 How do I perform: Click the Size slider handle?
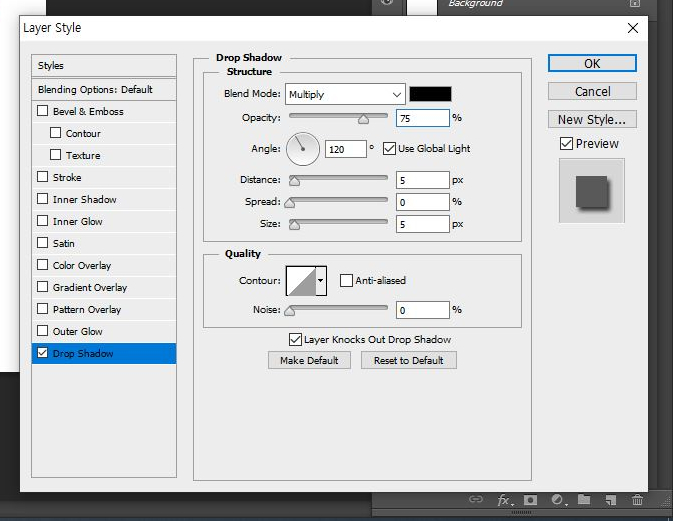[x=294, y=225]
